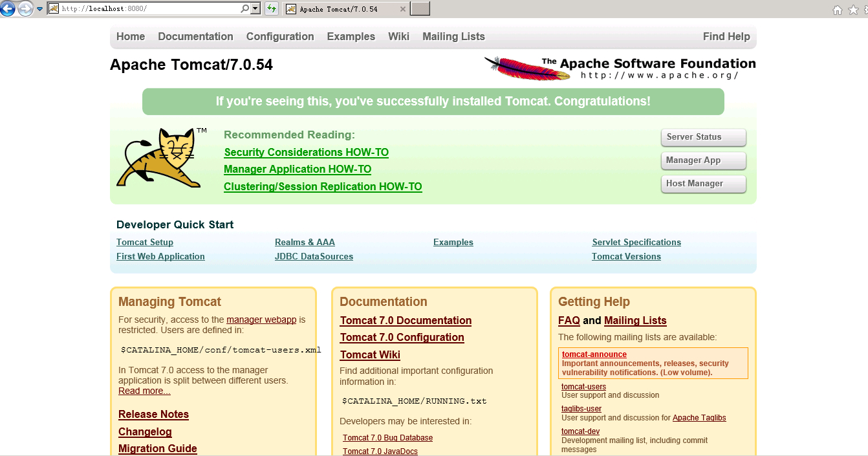Click Find Help in the navigation bar
This screenshot has height=456, width=868.
click(x=726, y=37)
